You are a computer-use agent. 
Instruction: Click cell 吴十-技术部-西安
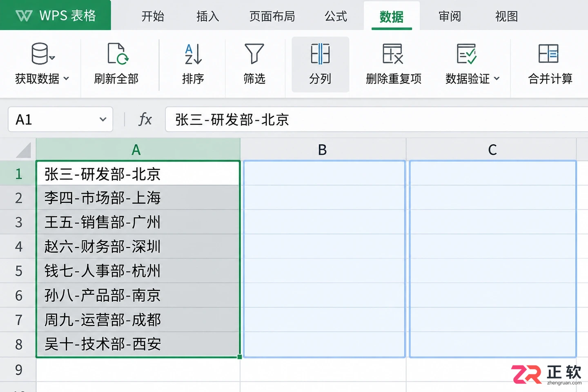pyautogui.click(x=138, y=344)
